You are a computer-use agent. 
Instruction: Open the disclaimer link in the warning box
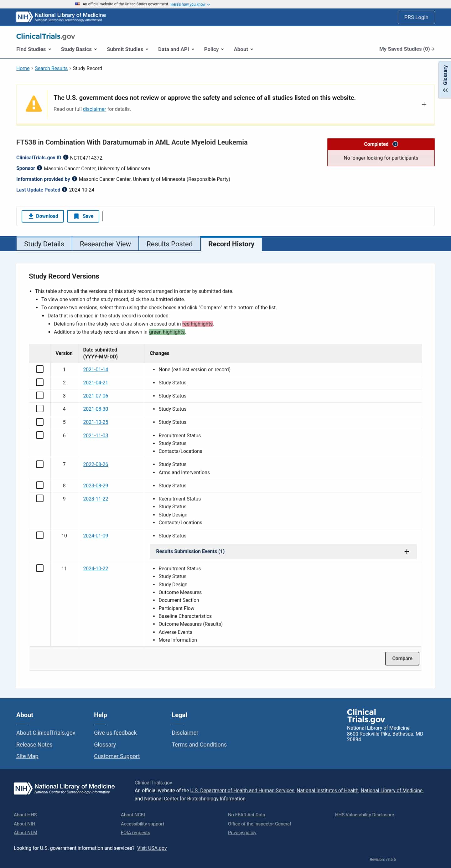[94, 109]
